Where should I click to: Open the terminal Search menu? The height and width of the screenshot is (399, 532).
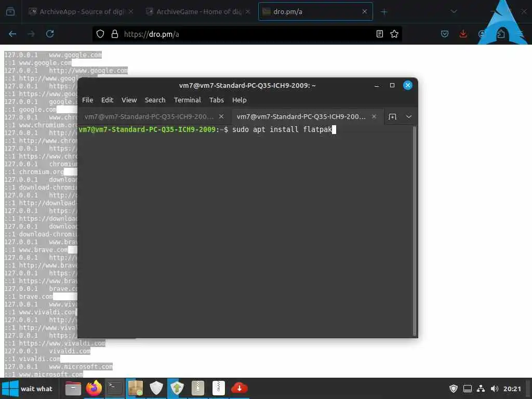coord(155,100)
